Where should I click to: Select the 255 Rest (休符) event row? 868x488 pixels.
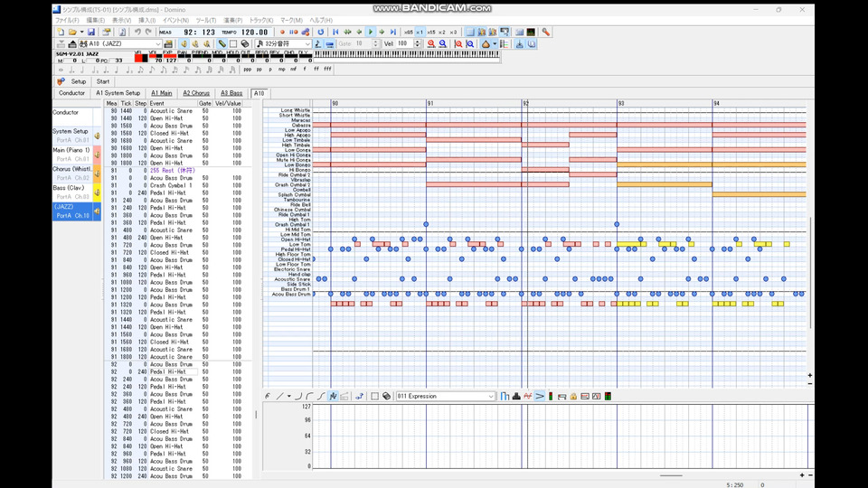tap(177, 171)
